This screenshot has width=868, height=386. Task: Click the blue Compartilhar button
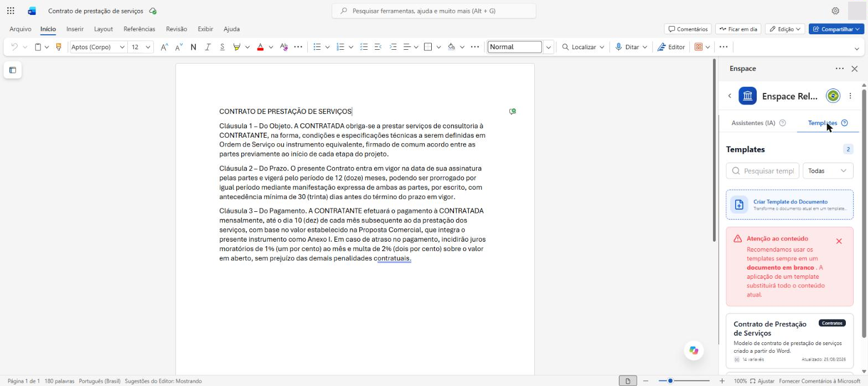click(836, 29)
